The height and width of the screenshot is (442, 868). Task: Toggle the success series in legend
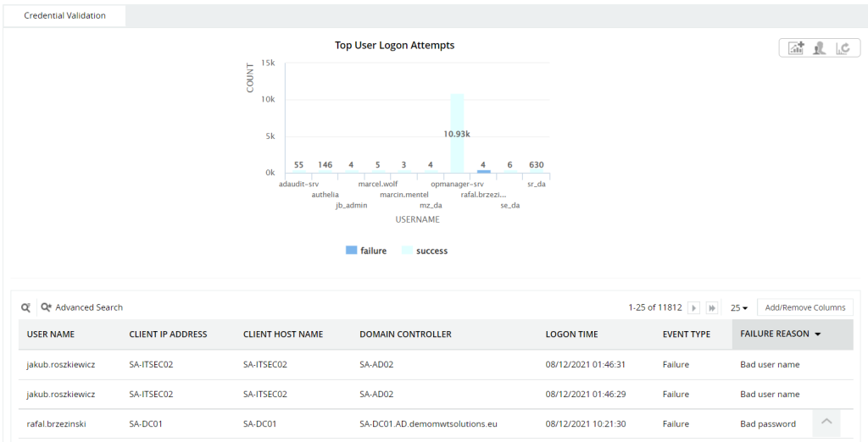pos(424,251)
